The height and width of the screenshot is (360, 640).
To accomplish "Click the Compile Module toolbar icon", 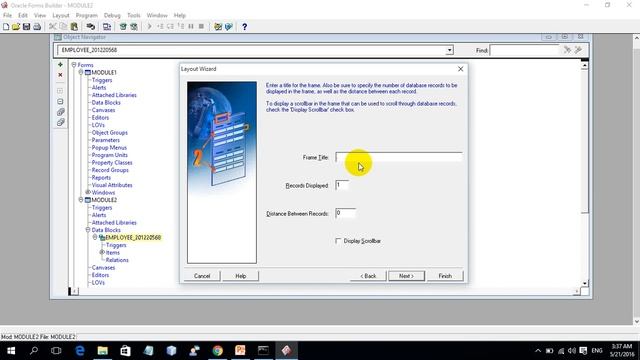I will [107, 27].
